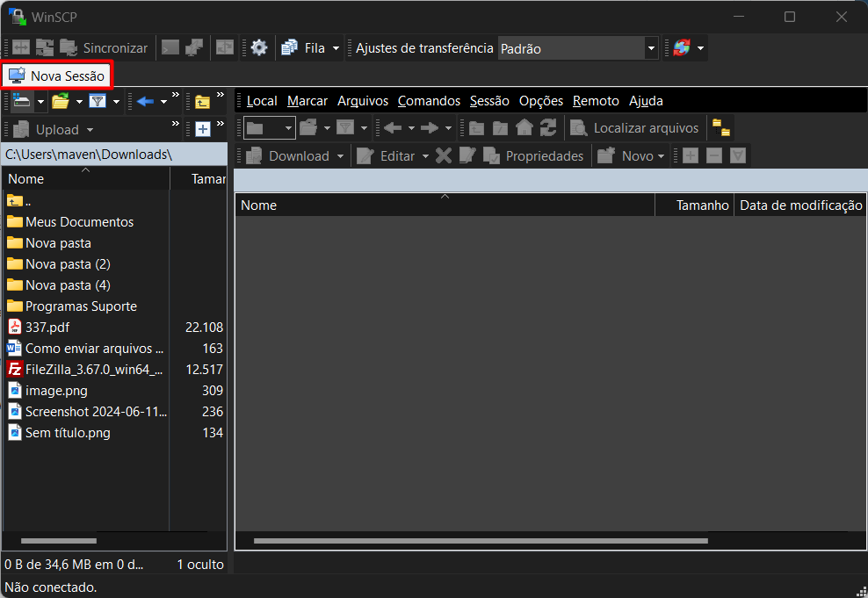Click remote root directory icon
Image resolution: width=868 pixels, height=598 pixels.
[500, 128]
